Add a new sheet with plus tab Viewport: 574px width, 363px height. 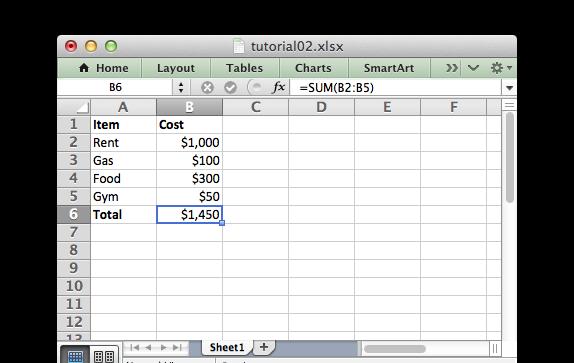pos(264,347)
